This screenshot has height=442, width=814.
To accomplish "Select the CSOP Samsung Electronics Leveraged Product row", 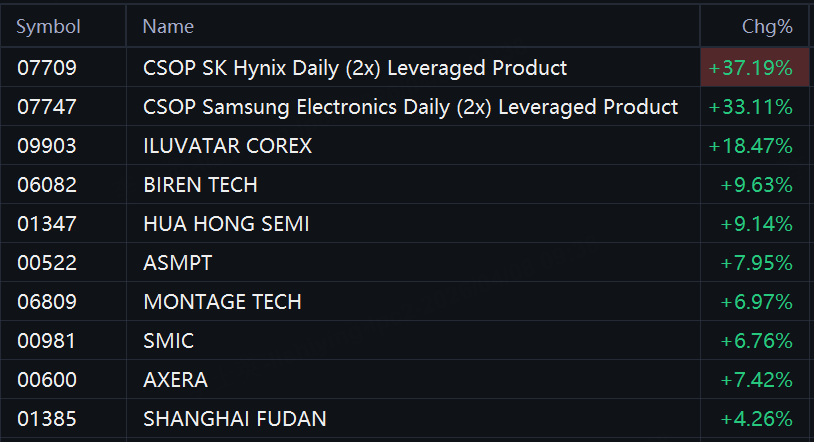I will pyautogui.click(x=410, y=107).
